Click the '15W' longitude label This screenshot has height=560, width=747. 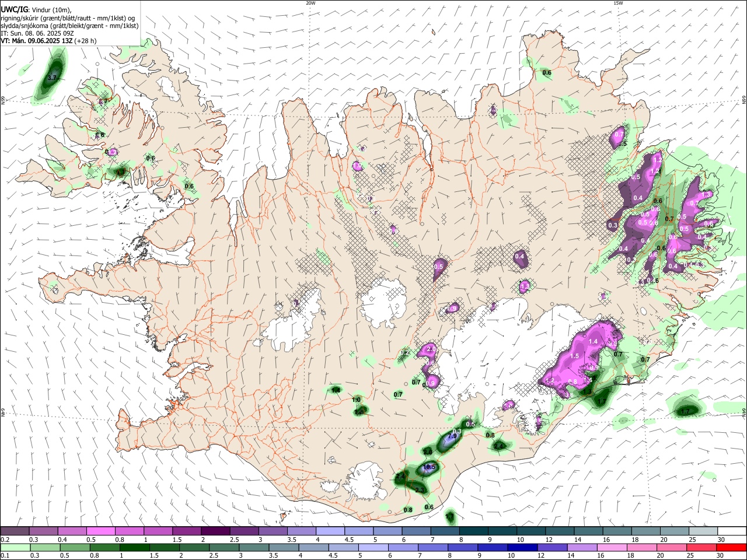pos(618,3)
